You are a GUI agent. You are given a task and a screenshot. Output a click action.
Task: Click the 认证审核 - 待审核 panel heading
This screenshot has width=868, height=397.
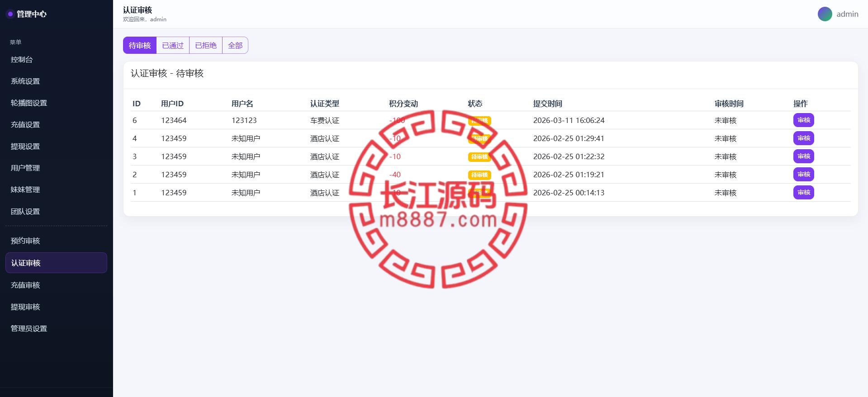tap(167, 73)
